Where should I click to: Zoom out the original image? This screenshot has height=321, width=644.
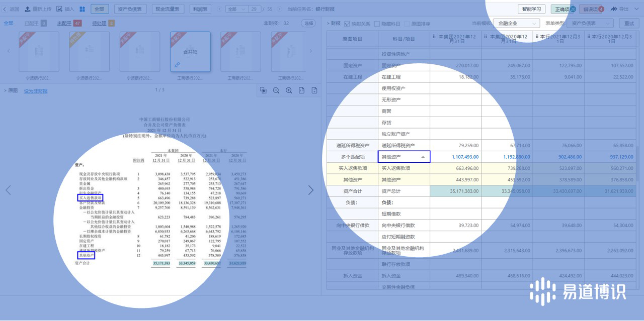click(x=276, y=90)
